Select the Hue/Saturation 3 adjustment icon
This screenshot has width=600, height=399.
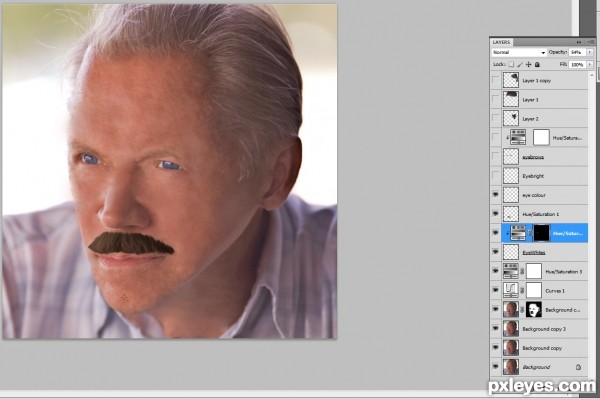pos(510,271)
